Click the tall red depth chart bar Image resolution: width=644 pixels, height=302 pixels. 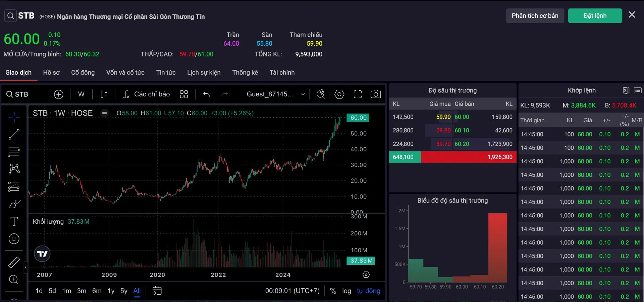pos(498,248)
